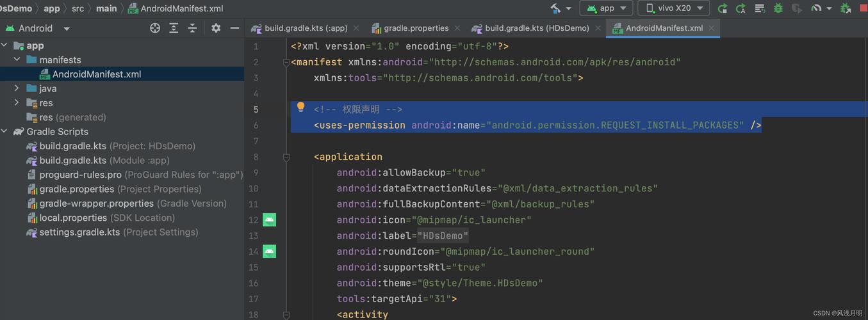Click the round launcher icon preview on line 14
Screen dimensions: 868x320
[x=269, y=251]
